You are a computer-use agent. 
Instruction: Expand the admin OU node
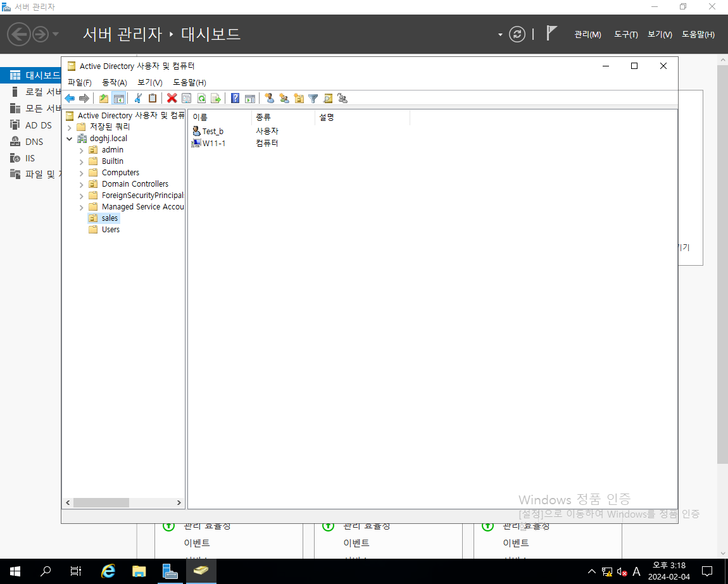click(82, 151)
